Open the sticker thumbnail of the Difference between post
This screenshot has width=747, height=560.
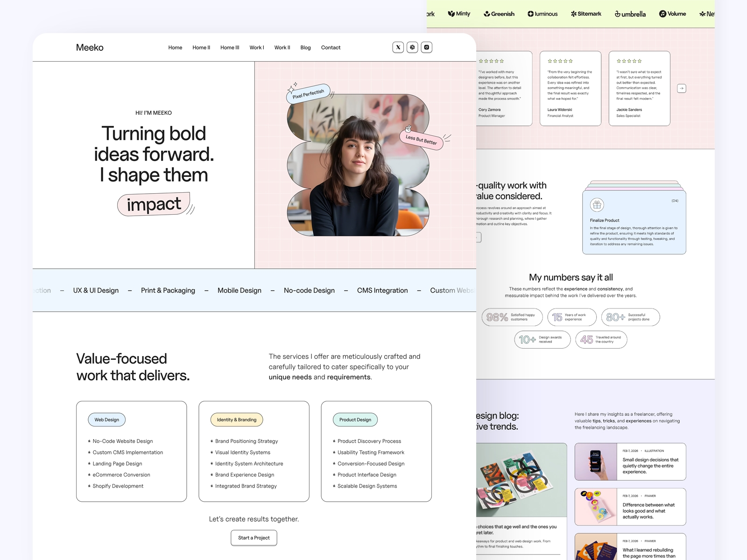(x=596, y=507)
